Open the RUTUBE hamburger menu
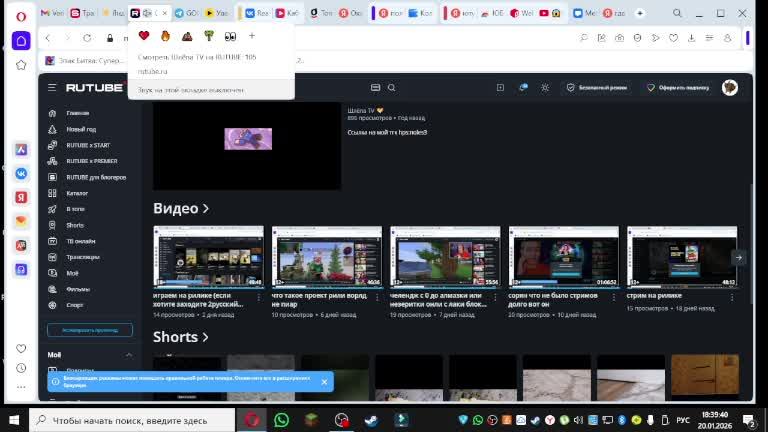Viewport: 768px width, 432px height. [x=52, y=88]
